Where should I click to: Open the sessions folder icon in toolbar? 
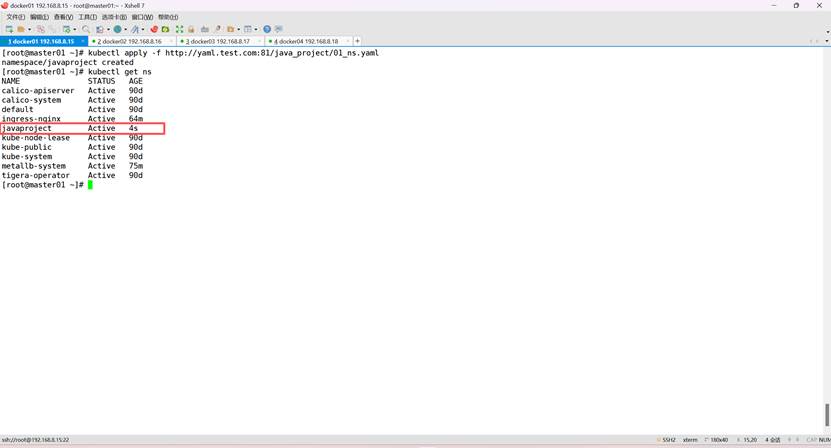21,29
